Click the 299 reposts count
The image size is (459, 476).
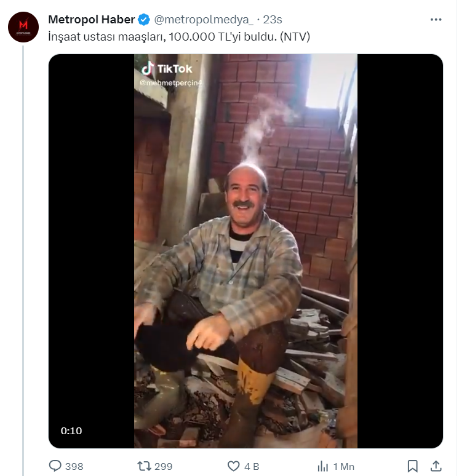click(x=163, y=466)
